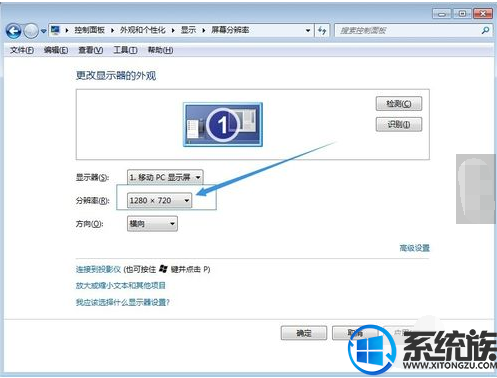Screen dimensions: 497x378
Task: Open the 高级设置 advanced settings link
Action: 414,248
